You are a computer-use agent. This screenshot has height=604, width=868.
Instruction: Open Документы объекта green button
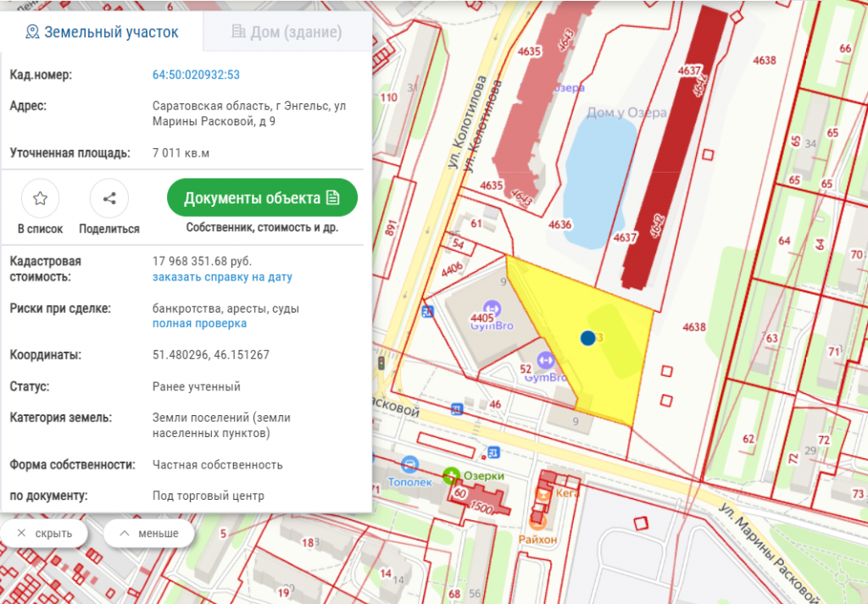click(x=262, y=197)
